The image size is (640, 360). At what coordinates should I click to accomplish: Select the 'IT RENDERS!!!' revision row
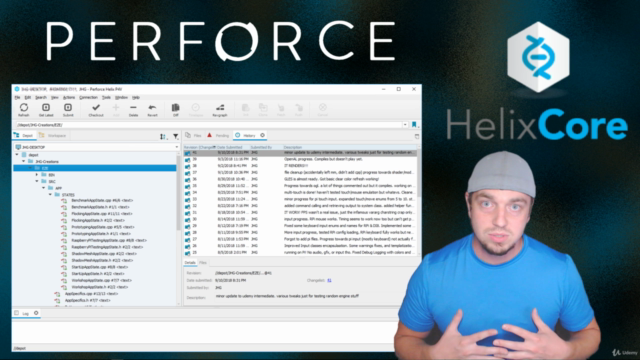(x=300, y=166)
